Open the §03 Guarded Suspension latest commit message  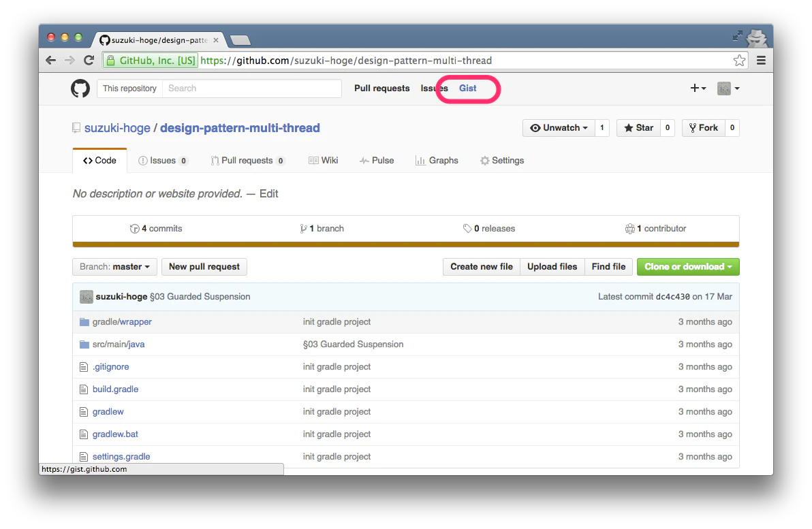(200, 297)
